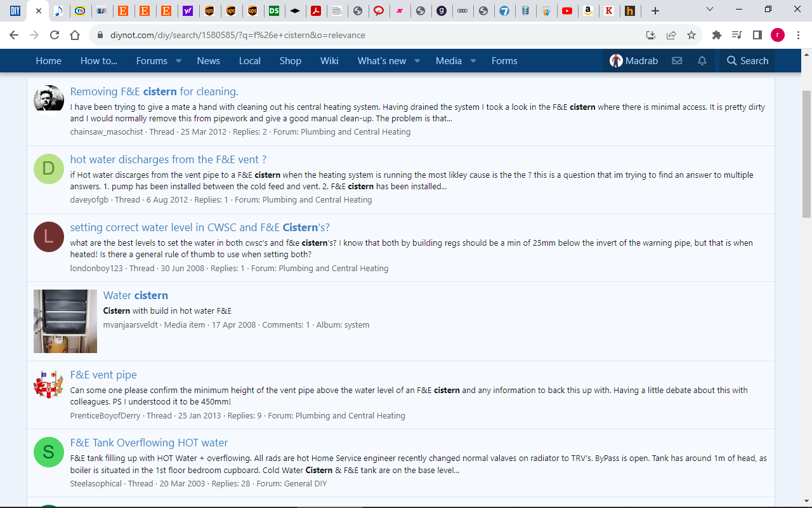Screen dimensions: 812x508
Task: Open the Wiki menu item
Action: pyautogui.click(x=329, y=61)
